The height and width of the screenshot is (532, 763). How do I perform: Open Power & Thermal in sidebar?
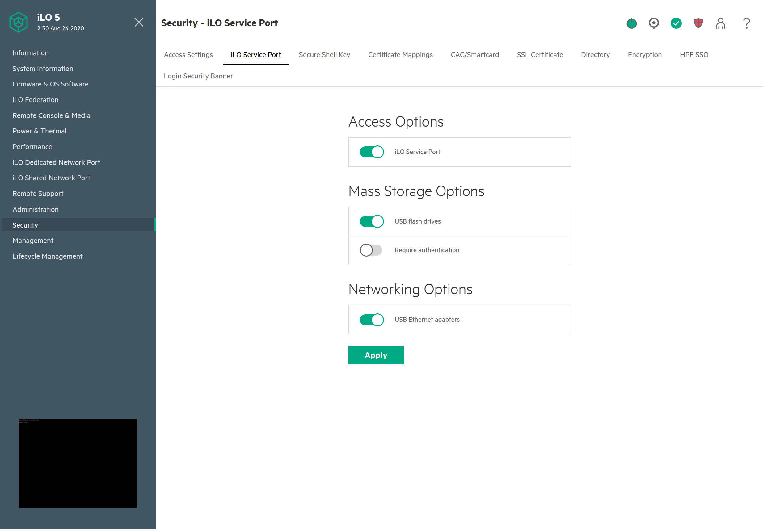tap(39, 131)
